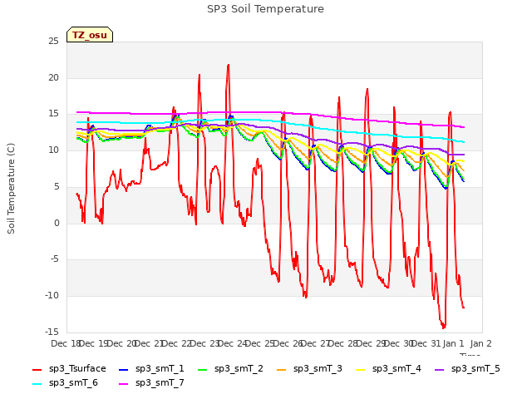Click the blue sp3_smT_1 legend swatch
The height and width of the screenshot is (399, 532).
coord(124,369)
